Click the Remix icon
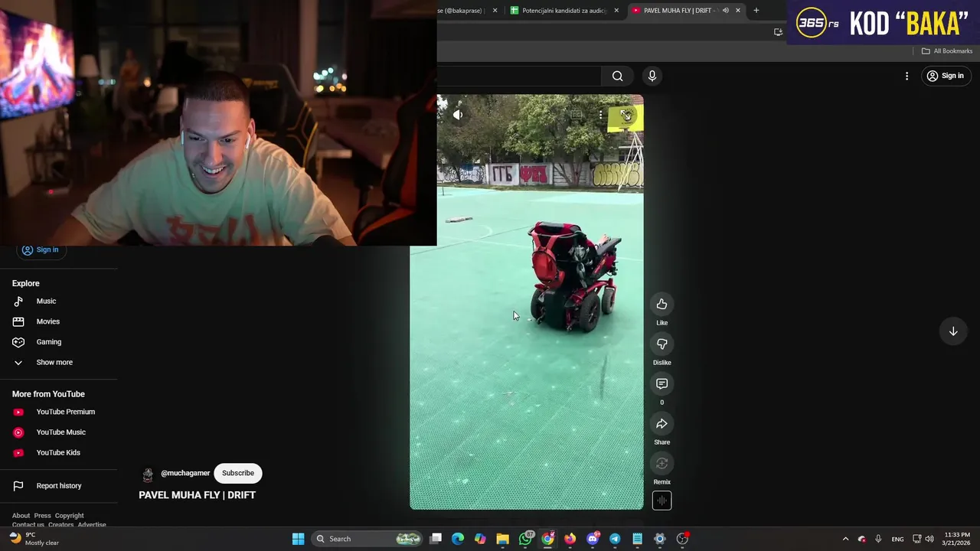The height and width of the screenshot is (551, 980). pyautogui.click(x=661, y=464)
